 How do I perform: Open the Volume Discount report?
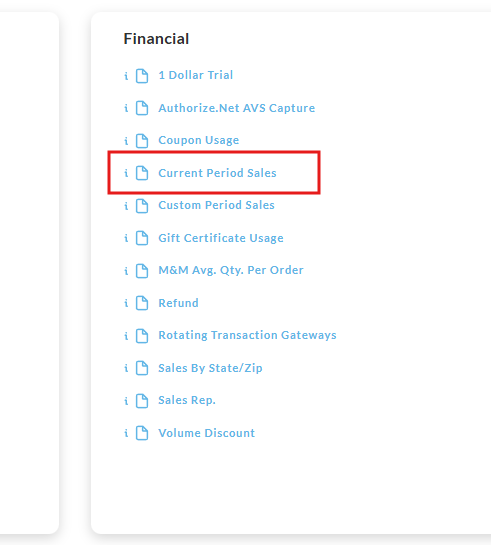206,433
